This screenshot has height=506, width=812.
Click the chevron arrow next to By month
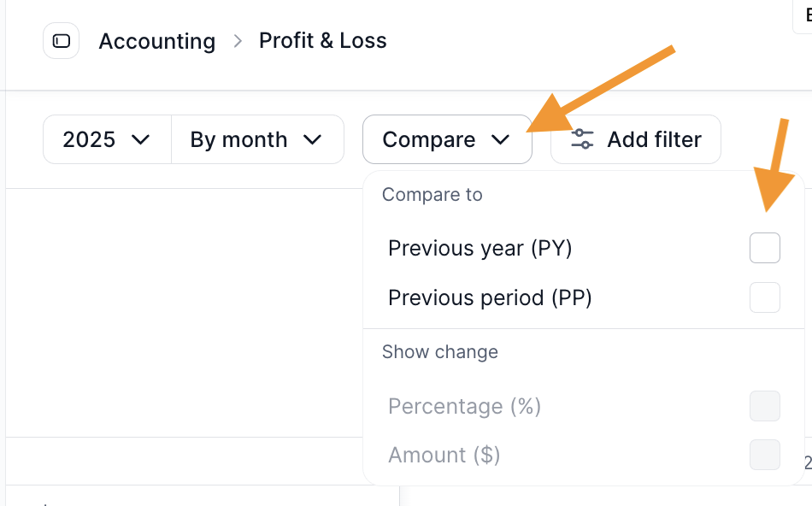(x=312, y=139)
